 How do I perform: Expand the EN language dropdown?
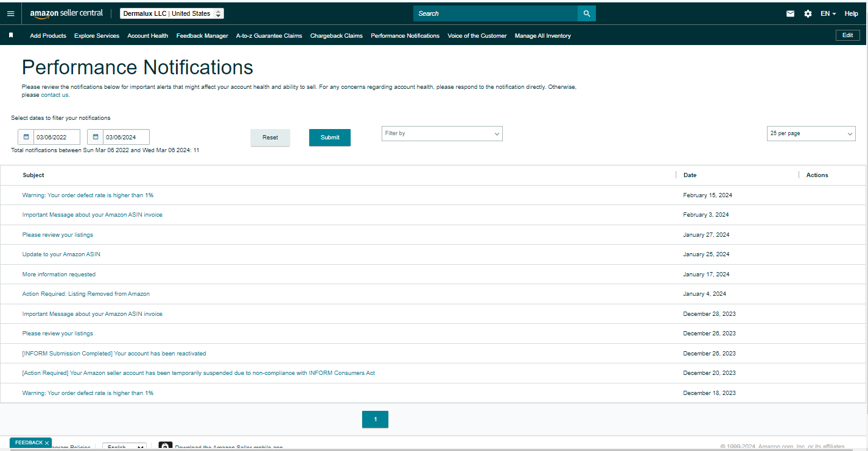pos(828,13)
